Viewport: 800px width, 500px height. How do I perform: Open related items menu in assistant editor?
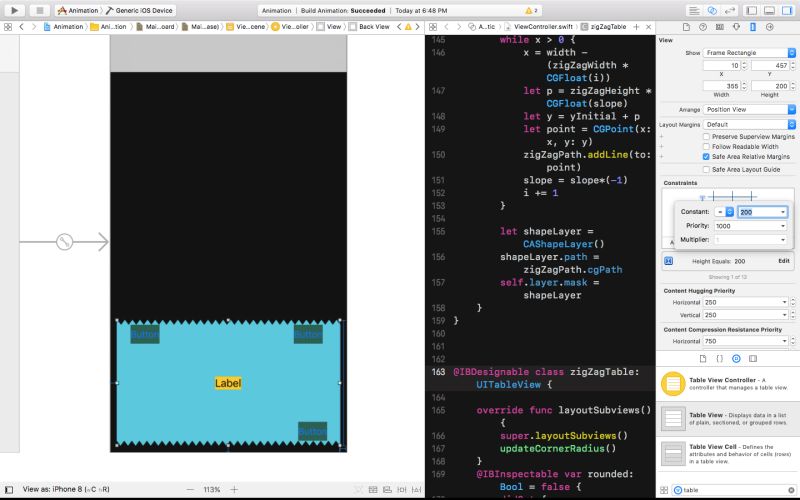click(x=433, y=27)
